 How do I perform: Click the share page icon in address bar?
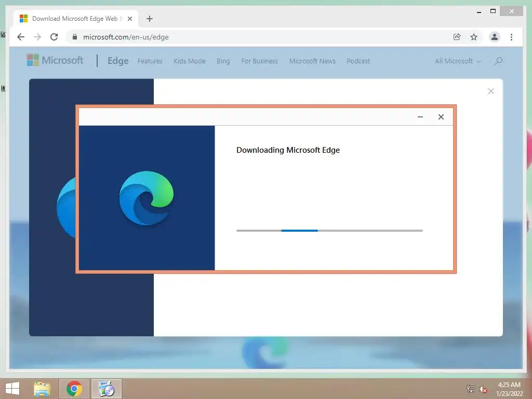click(457, 37)
